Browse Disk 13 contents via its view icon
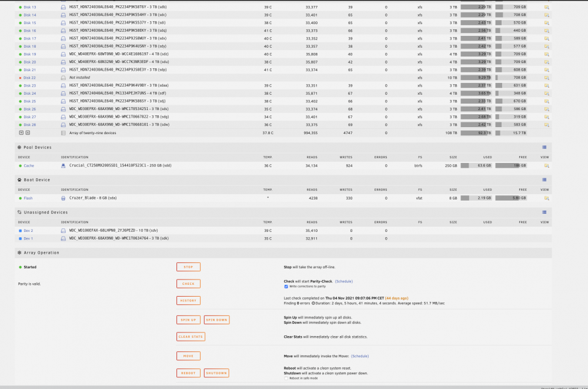 click(546, 7)
